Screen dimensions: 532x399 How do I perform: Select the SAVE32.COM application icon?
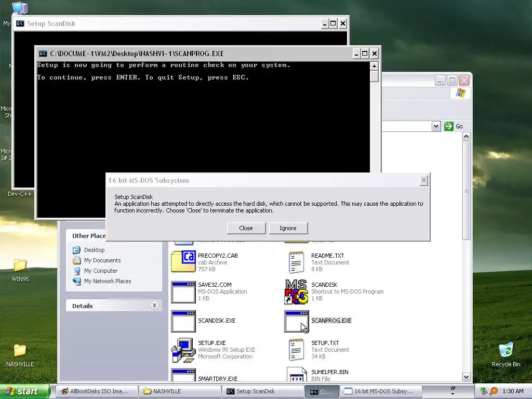point(183,292)
